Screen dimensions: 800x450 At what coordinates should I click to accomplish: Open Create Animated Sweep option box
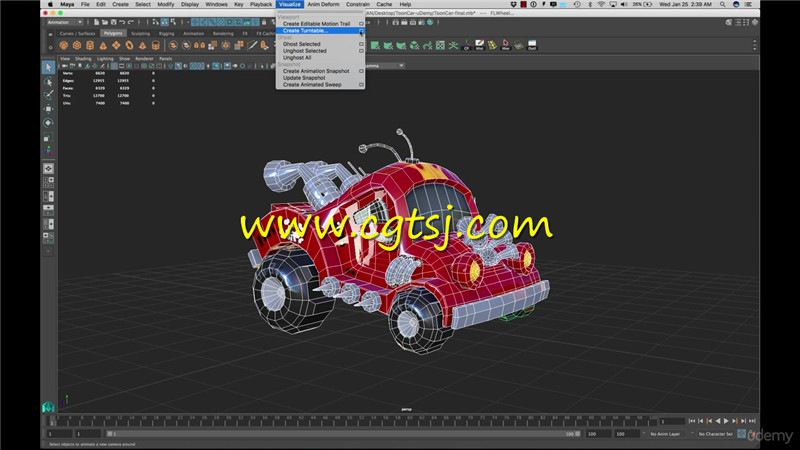click(361, 85)
